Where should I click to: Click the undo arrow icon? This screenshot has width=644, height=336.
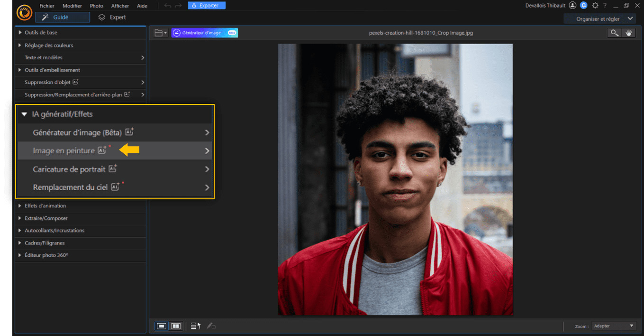[168, 6]
